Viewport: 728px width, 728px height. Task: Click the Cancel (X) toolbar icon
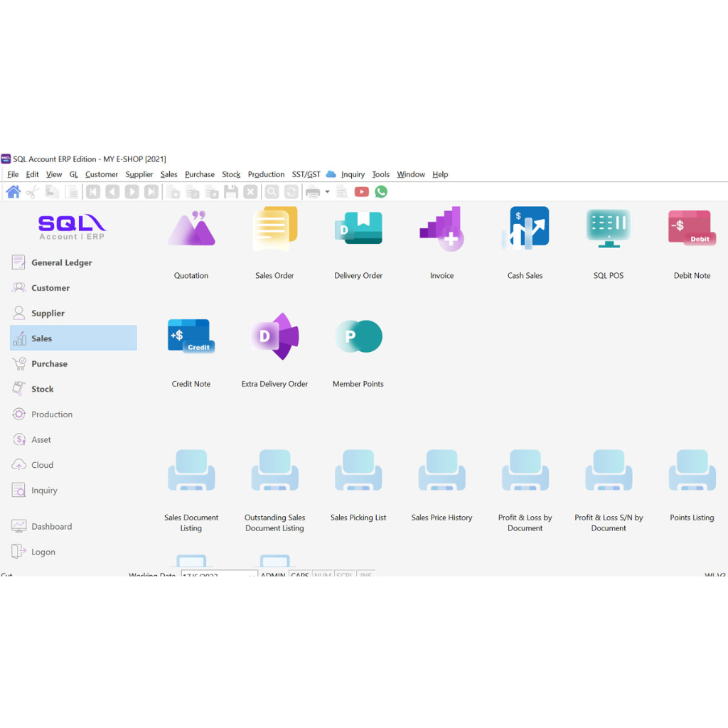[x=250, y=192]
